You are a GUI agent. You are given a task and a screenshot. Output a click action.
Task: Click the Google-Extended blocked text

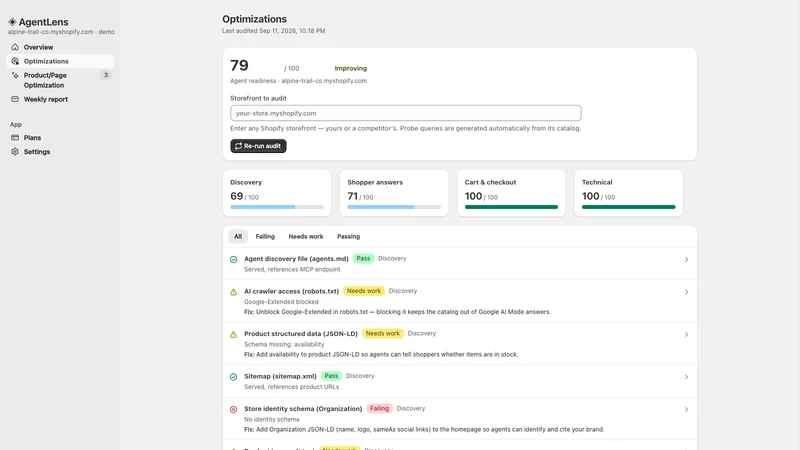pyautogui.click(x=281, y=302)
